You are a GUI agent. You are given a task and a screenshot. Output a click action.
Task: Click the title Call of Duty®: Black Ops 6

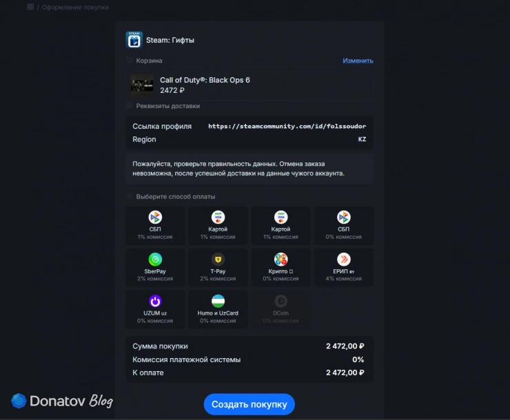click(x=205, y=80)
